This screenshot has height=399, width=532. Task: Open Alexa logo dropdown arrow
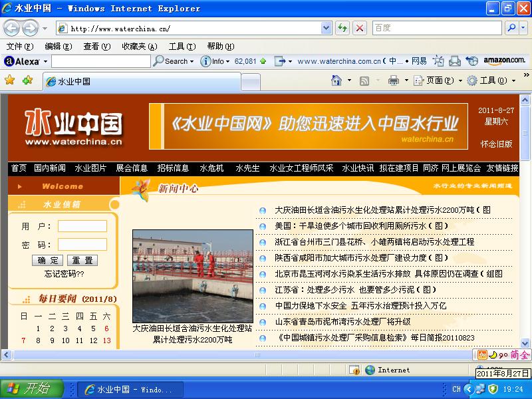(45, 61)
